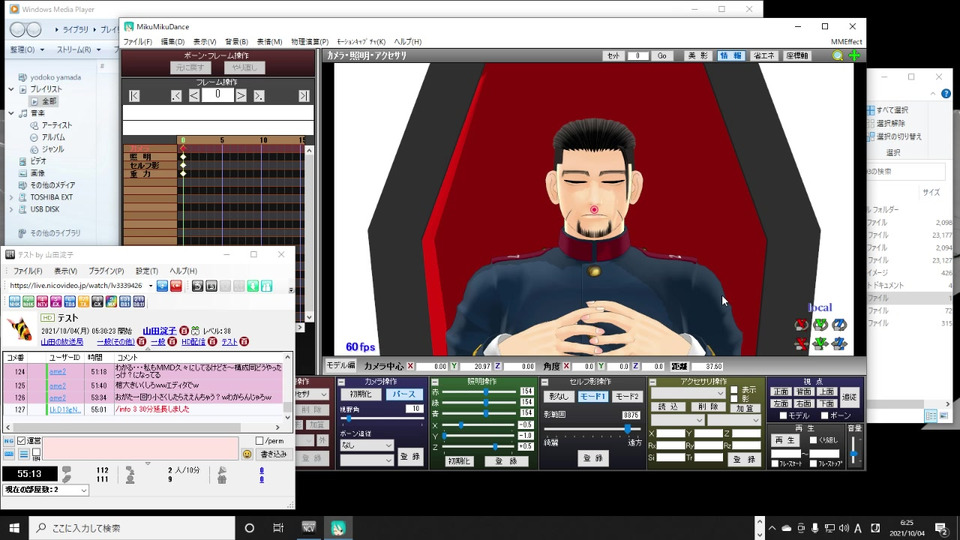Step to the next frame with the > button

coord(241,96)
